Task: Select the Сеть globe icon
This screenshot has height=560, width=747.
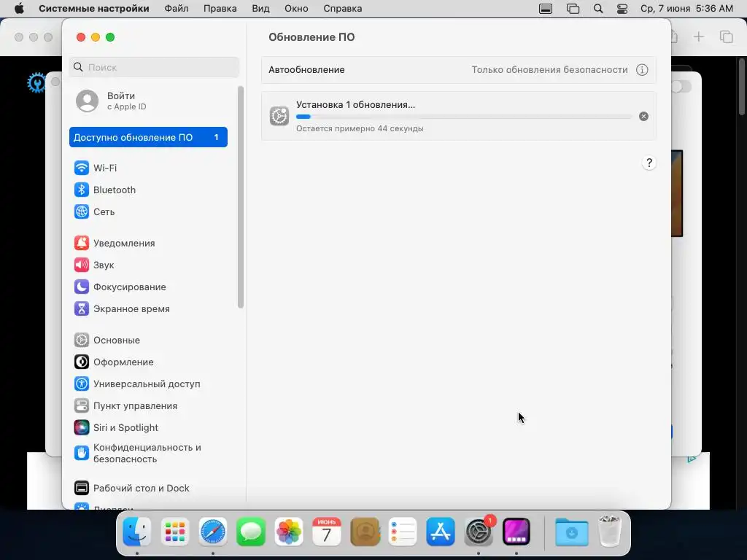Action: tap(82, 211)
